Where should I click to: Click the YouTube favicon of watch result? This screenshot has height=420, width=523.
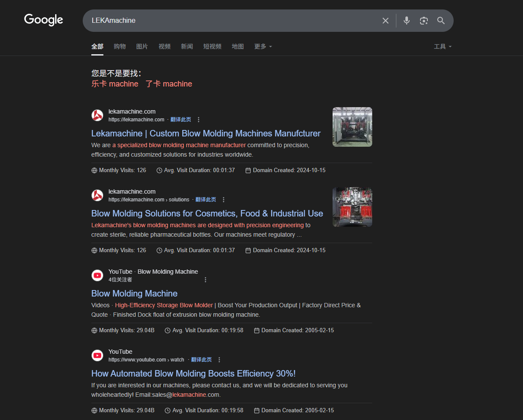(97, 355)
